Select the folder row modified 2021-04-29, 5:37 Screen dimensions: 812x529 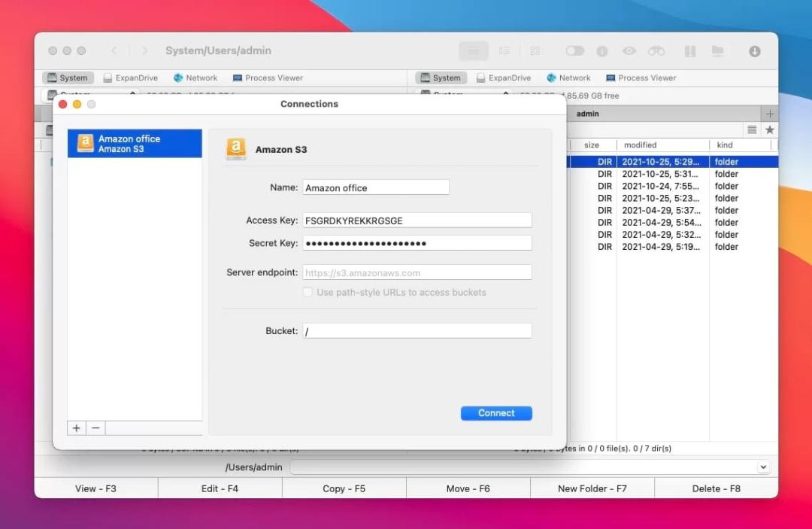pyautogui.click(x=672, y=211)
